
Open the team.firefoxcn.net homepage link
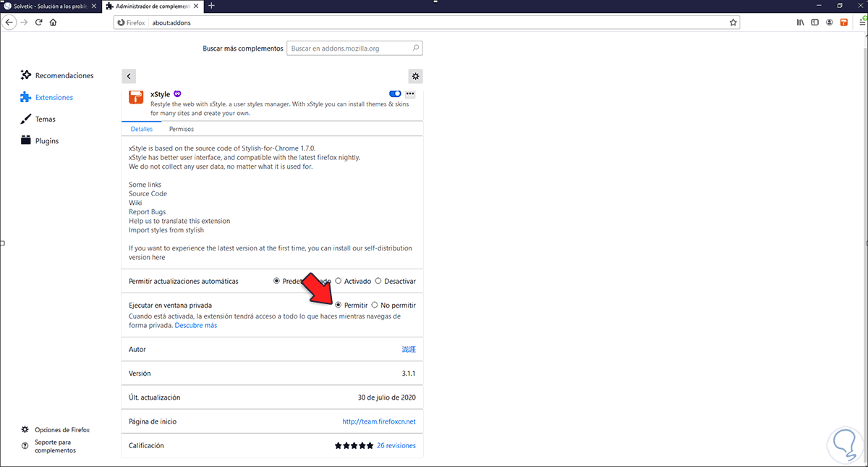point(379,421)
